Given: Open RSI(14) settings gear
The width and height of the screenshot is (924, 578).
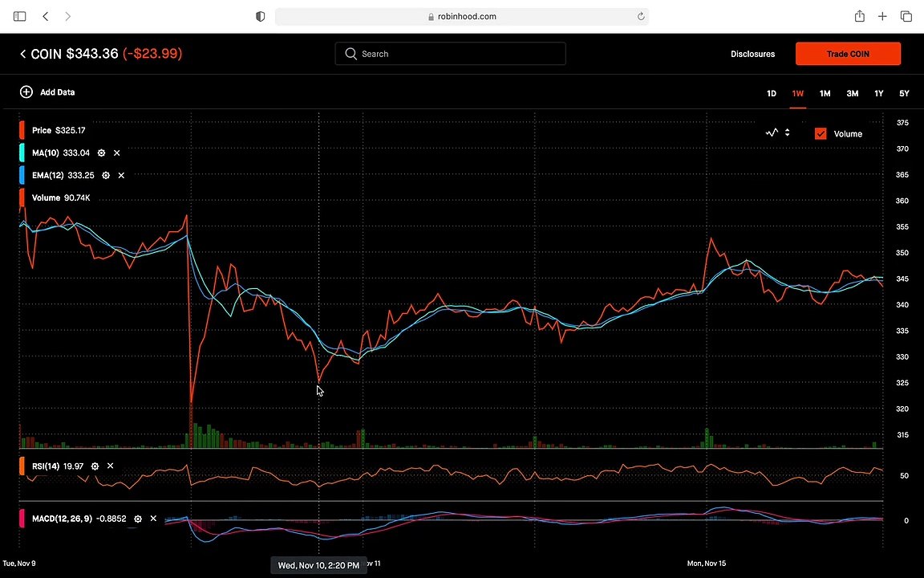Looking at the screenshot, I should (x=95, y=466).
